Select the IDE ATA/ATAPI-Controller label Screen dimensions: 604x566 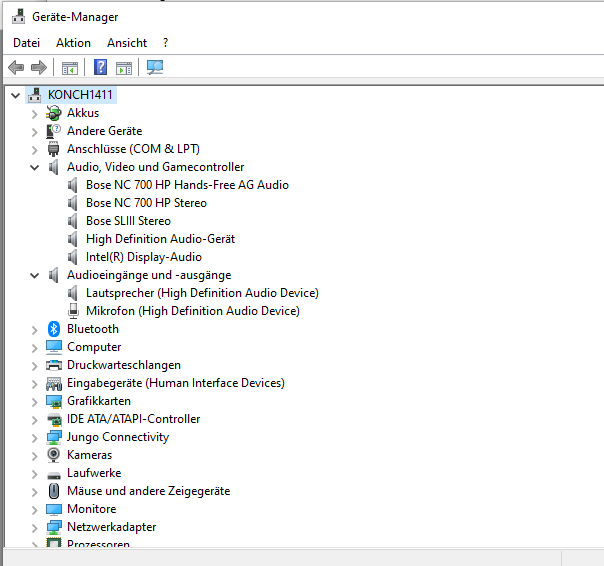click(x=134, y=419)
